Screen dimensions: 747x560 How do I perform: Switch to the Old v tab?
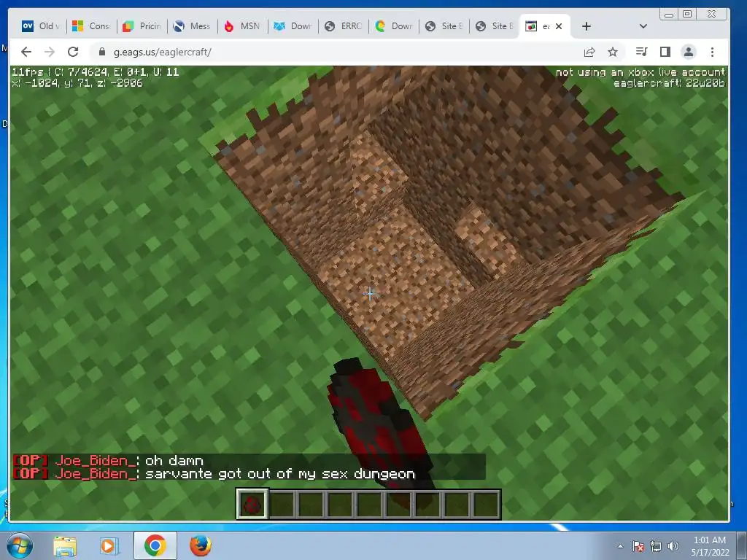point(42,26)
